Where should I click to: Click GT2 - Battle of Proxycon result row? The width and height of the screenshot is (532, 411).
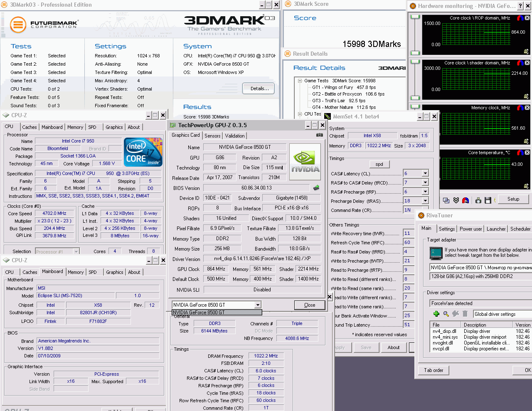(x=348, y=94)
